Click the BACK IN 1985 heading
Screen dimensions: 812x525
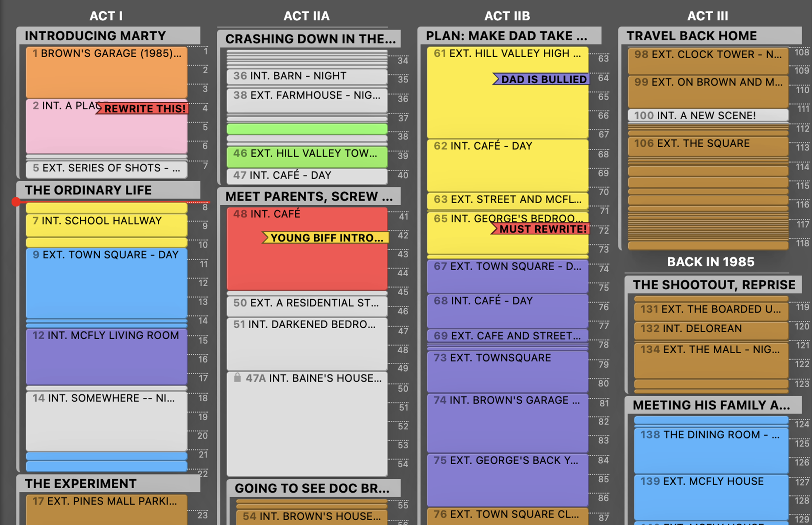pos(710,262)
